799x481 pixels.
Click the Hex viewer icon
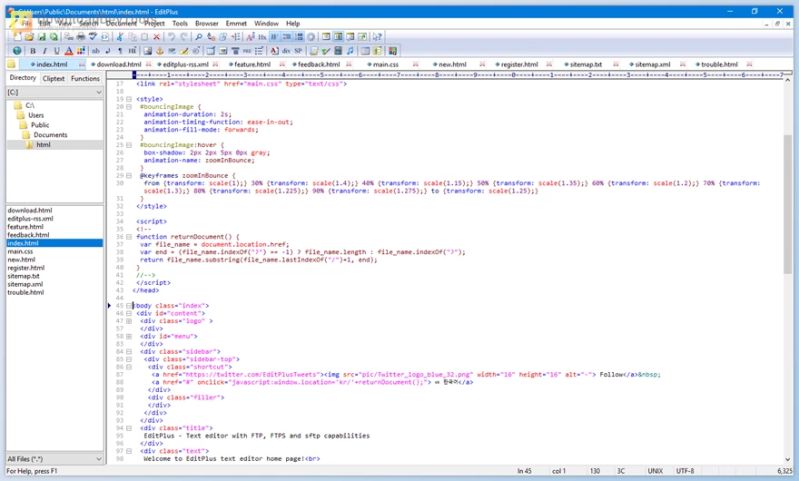point(262,37)
